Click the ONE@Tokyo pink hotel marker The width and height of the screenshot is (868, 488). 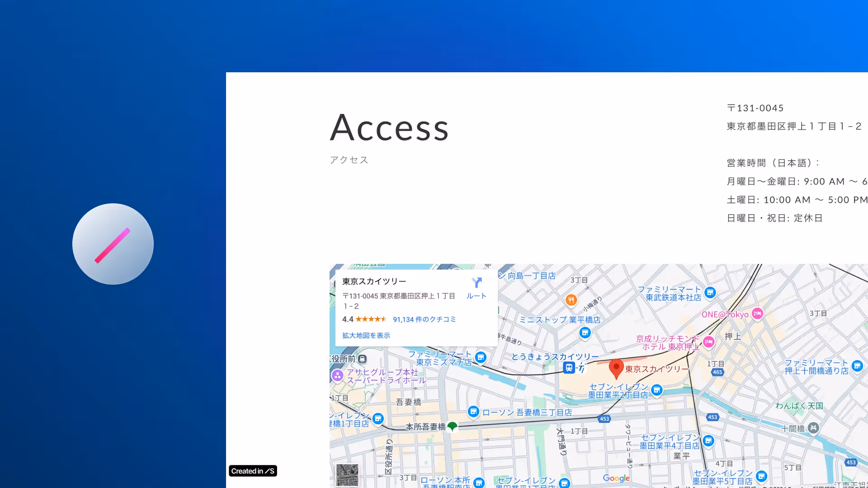point(758,314)
